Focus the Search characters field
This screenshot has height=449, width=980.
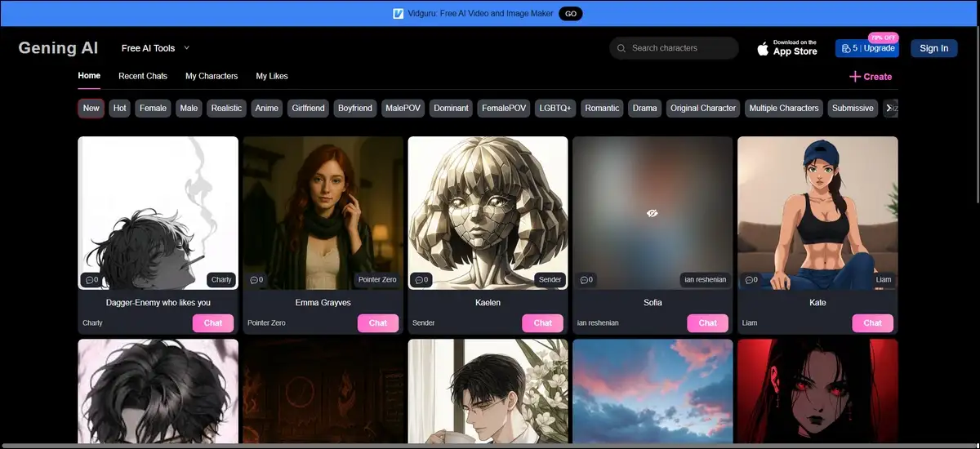pyautogui.click(x=674, y=48)
